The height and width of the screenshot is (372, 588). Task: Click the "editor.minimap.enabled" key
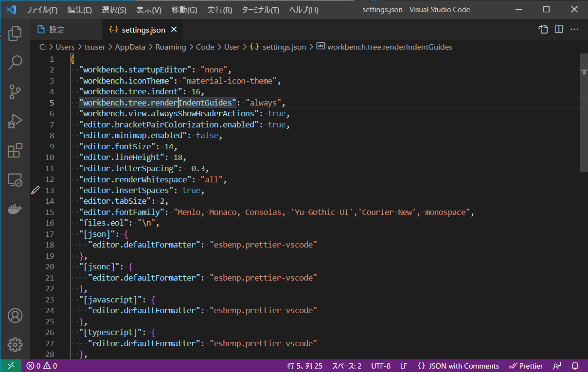[133, 135]
